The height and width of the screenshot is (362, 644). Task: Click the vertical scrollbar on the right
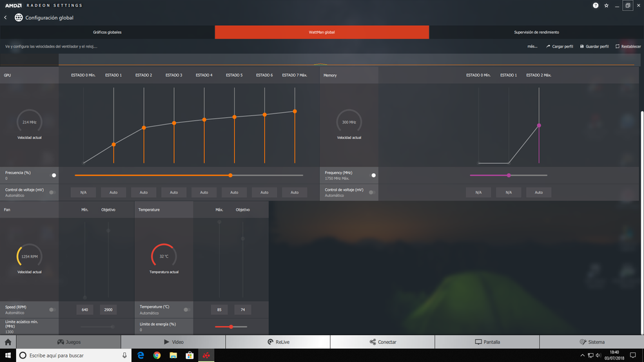(642, 222)
